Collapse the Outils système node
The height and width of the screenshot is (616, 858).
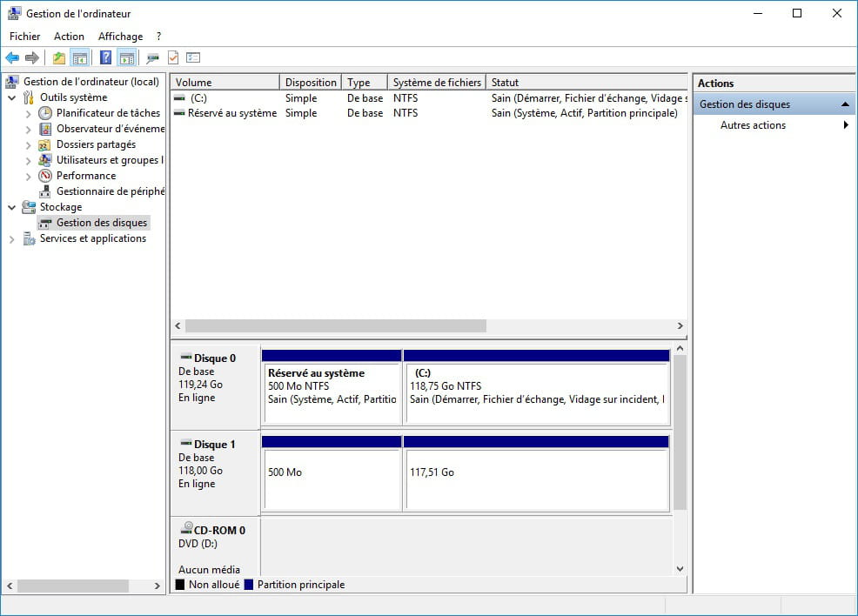[x=11, y=98]
